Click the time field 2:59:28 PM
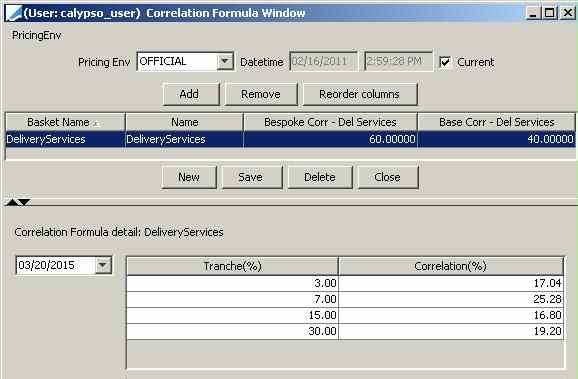The width and height of the screenshot is (578, 379). pyautogui.click(x=398, y=61)
